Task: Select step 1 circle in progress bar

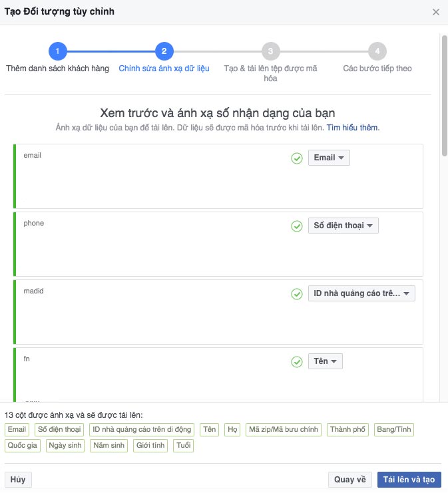Action: pos(57,51)
